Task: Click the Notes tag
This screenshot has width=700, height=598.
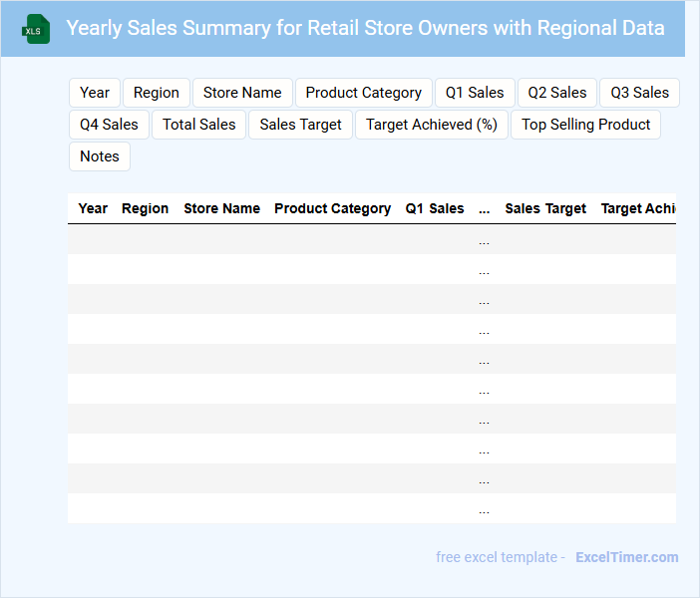Action: [x=100, y=156]
